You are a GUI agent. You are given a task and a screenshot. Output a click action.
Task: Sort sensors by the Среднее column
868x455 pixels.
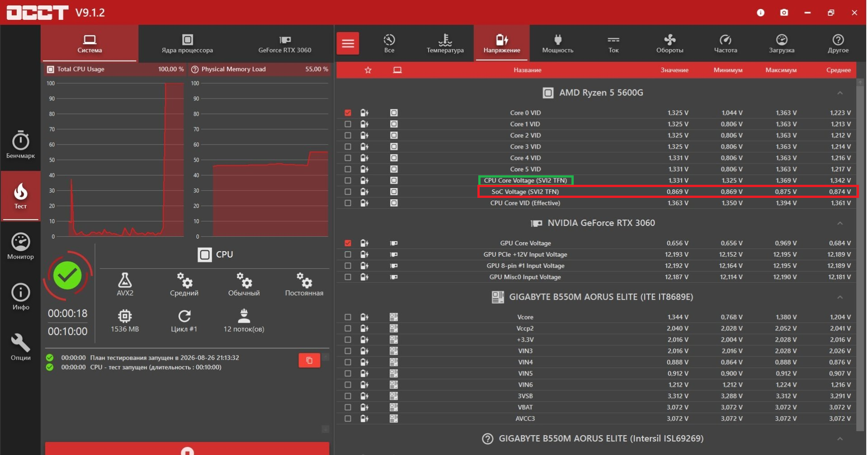point(839,70)
